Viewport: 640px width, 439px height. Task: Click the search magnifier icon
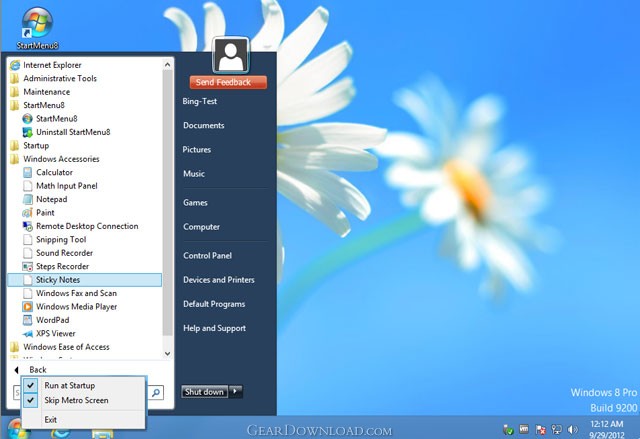[x=156, y=392]
